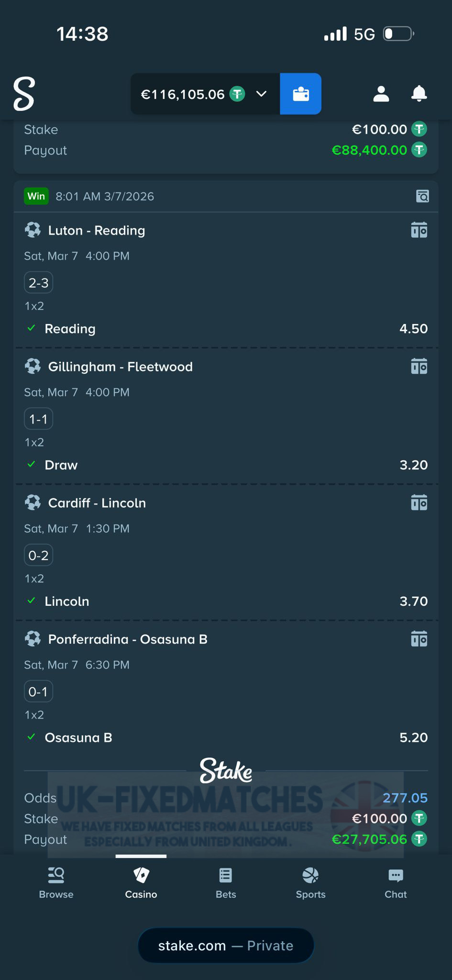The image size is (452, 980).
Task: Expand the balance currency dropdown chevron
Action: pos(261,94)
